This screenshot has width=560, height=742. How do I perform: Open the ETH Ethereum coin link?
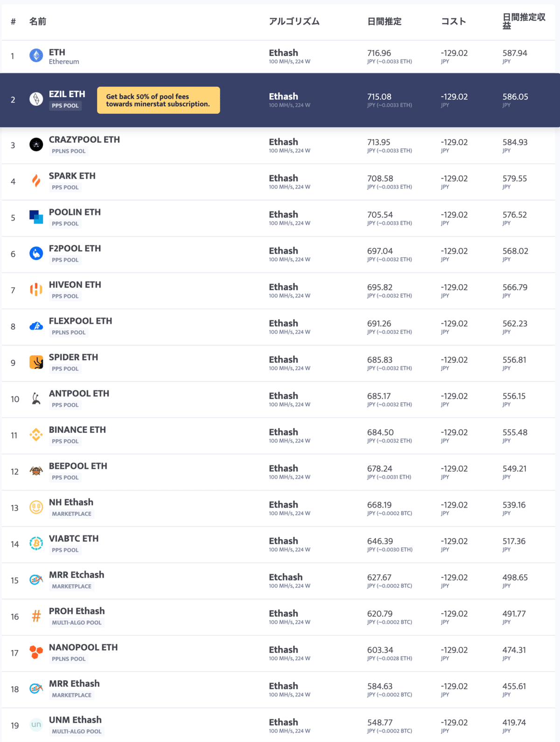57,52
